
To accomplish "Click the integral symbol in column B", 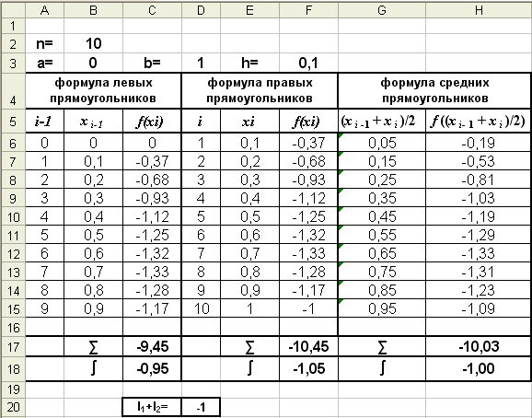I will [x=93, y=368].
